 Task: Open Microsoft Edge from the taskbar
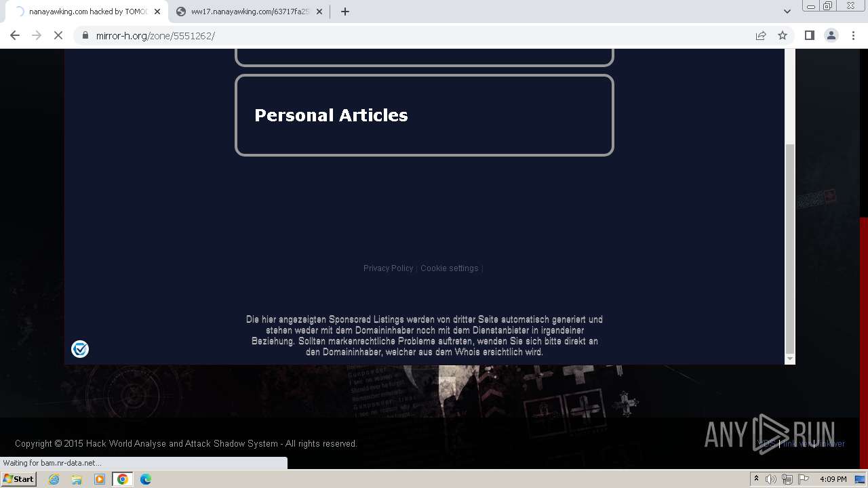(146, 479)
